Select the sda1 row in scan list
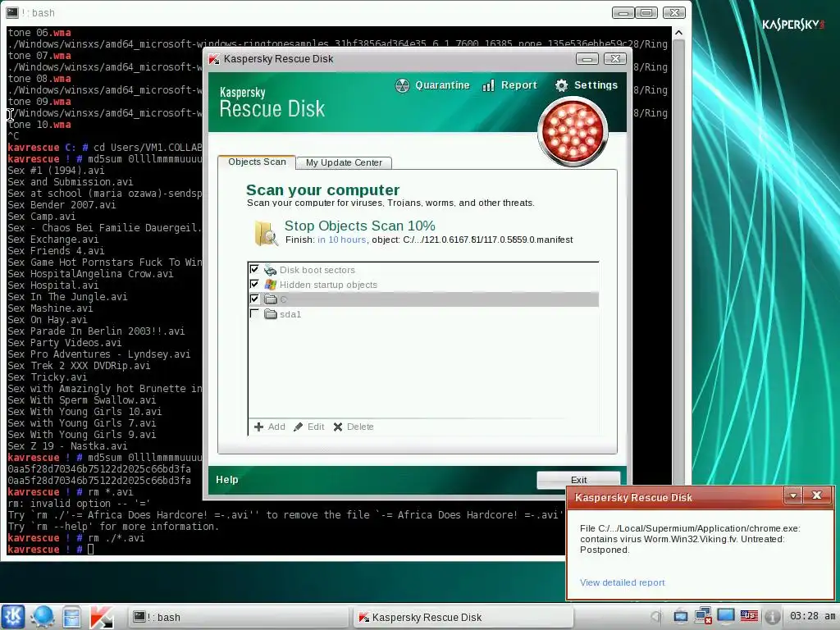 423,314
